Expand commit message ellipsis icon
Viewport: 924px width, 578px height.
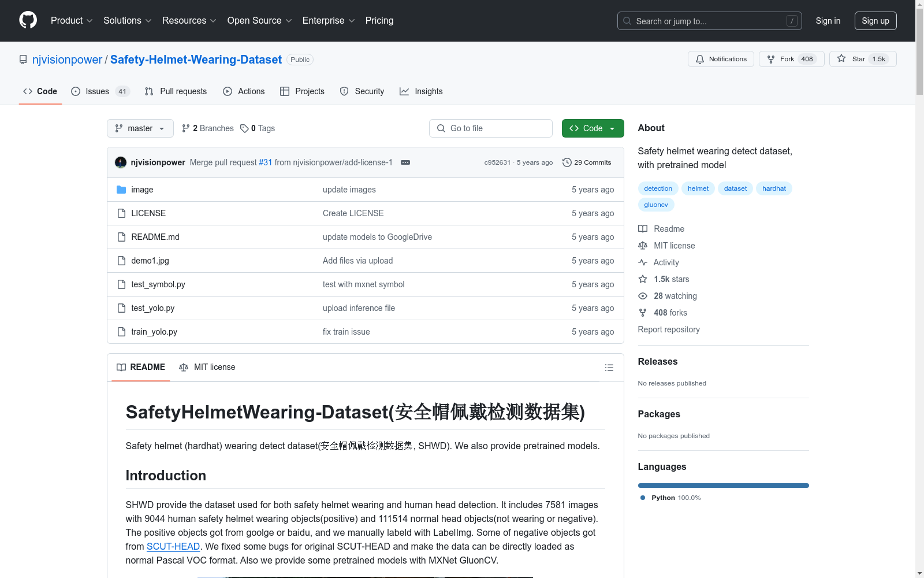click(405, 162)
